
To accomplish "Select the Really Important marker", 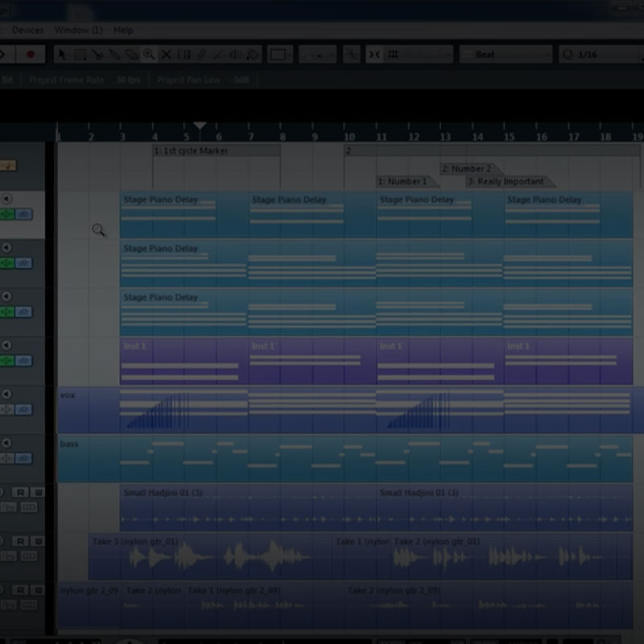I will click(510, 182).
